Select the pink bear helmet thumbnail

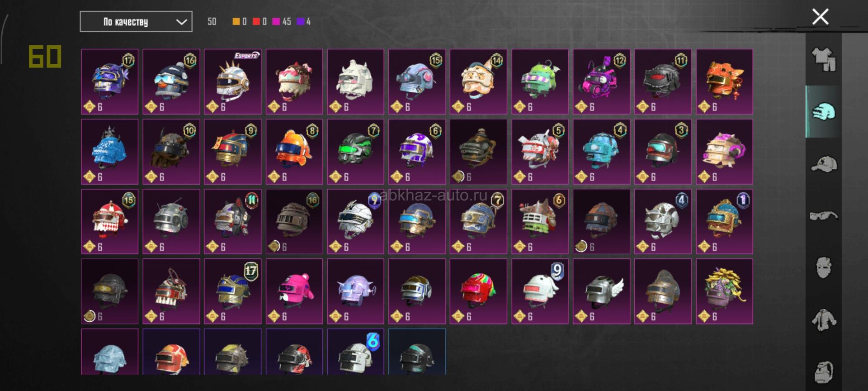pyautogui.click(x=294, y=291)
